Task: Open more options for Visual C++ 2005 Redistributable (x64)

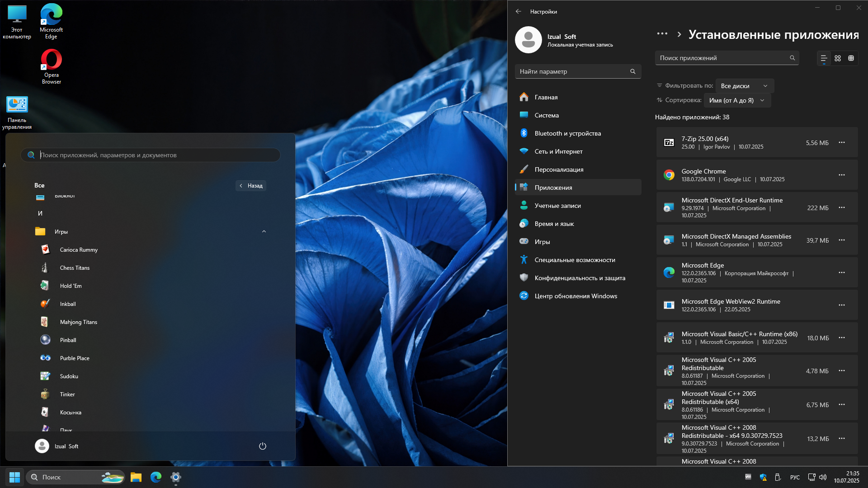Action: 842,405
